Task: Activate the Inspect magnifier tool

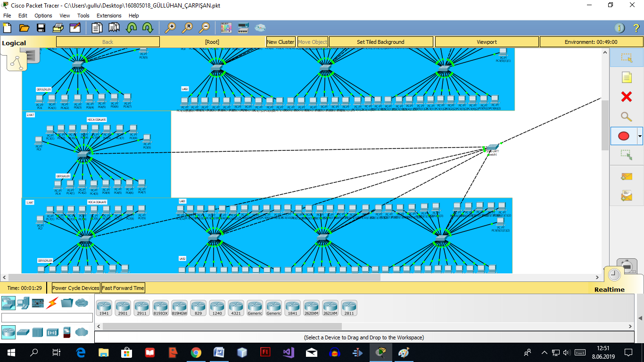Action: [x=626, y=116]
